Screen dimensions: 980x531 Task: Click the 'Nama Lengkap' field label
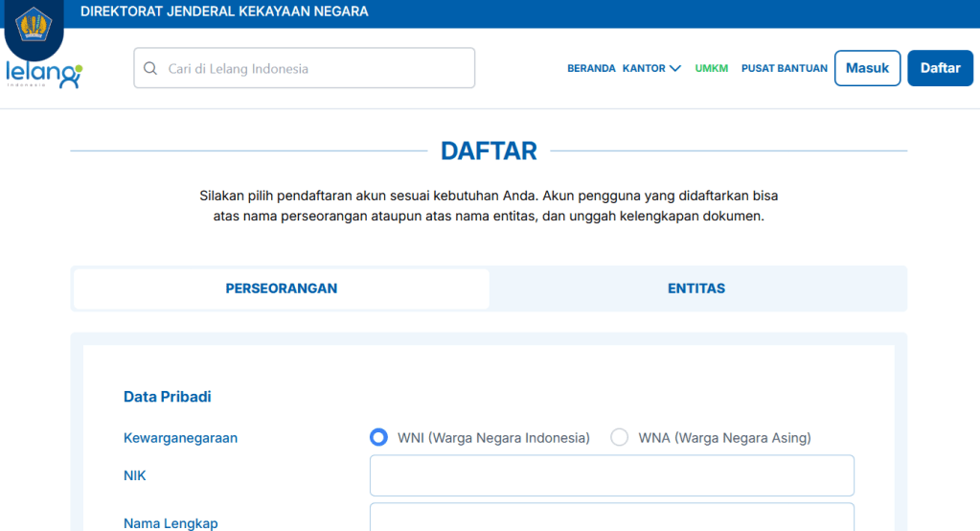pyautogui.click(x=171, y=523)
